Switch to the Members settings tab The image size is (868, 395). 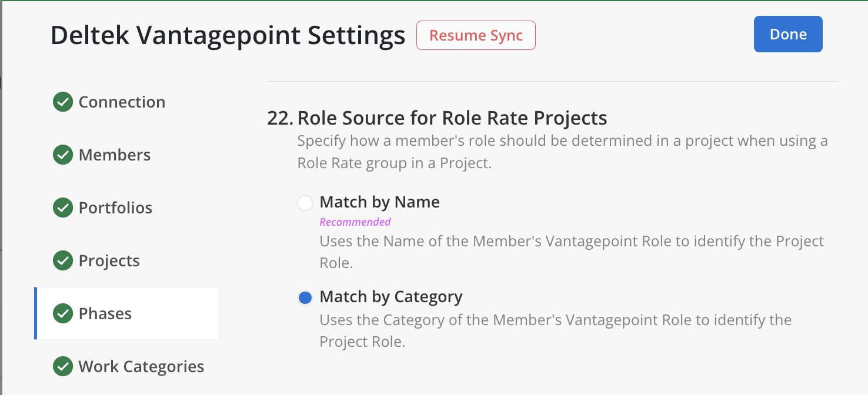(115, 155)
